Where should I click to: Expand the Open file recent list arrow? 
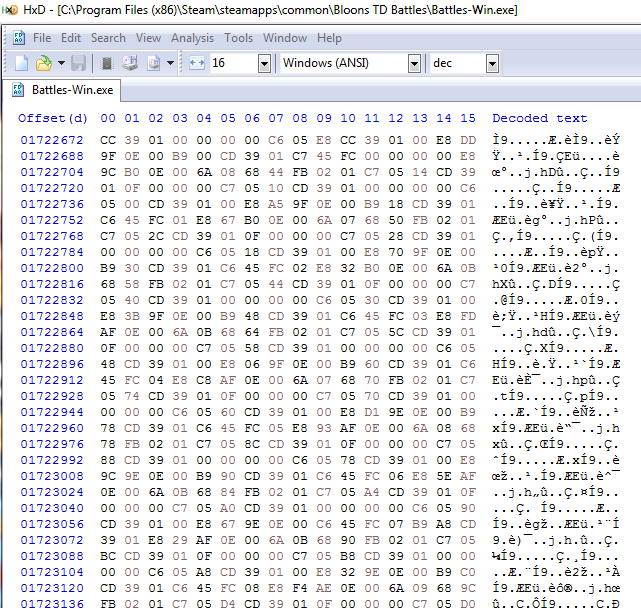click(61, 63)
